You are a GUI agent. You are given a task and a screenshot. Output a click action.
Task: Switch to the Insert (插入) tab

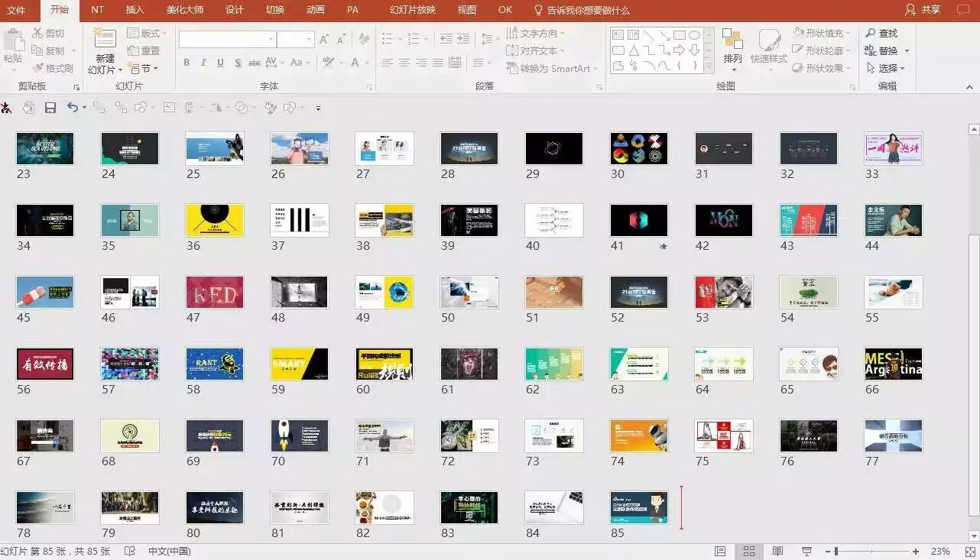[x=135, y=10]
